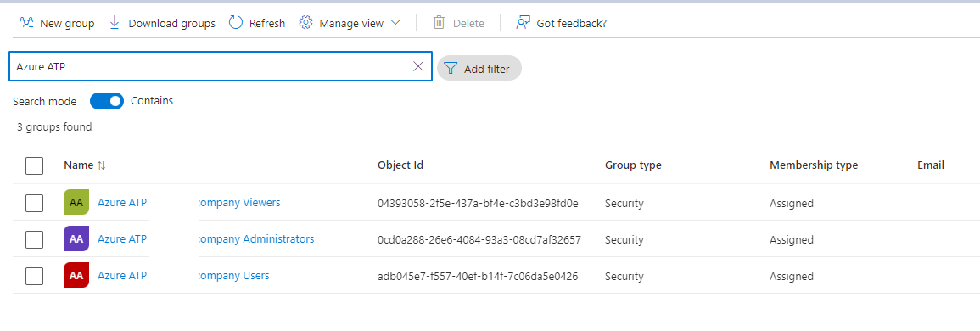Click the Download groups label
980x331 pixels.
click(172, 23)
